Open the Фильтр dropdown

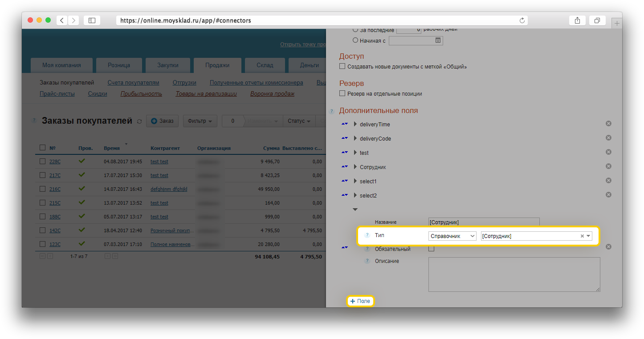(x=200, y=121)
